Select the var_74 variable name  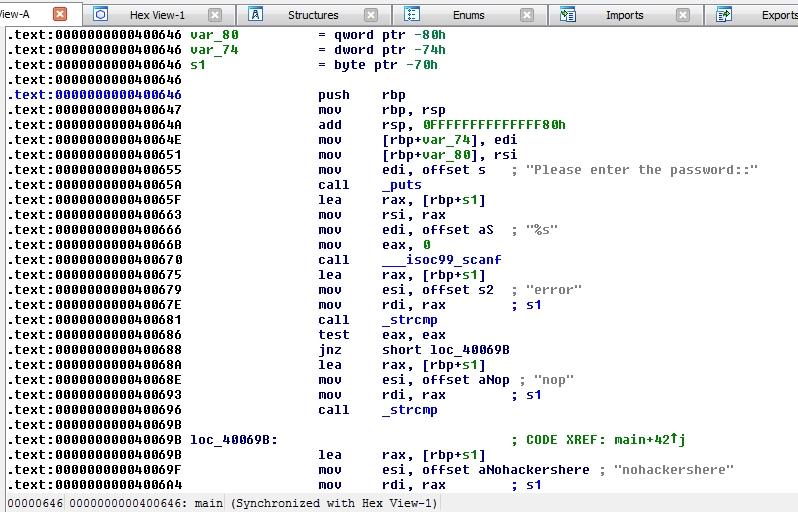pyautogui.click(x=214, y=50)
